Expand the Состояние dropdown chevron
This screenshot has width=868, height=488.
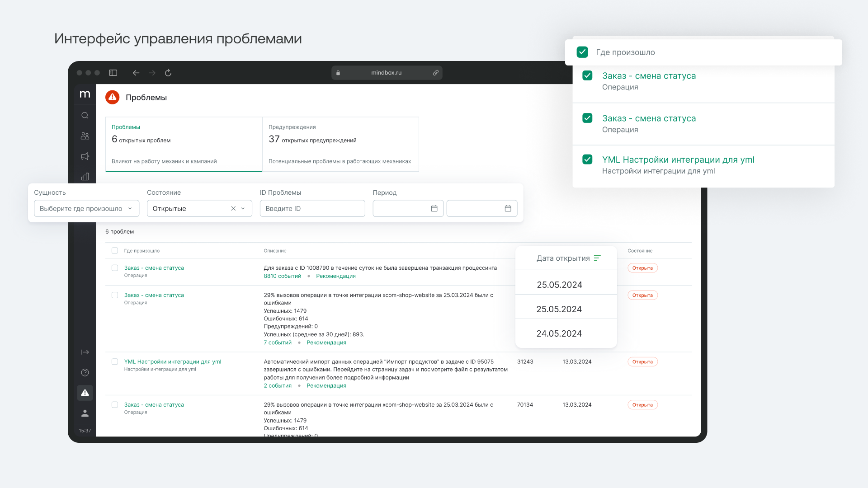[x=243, y=208]
